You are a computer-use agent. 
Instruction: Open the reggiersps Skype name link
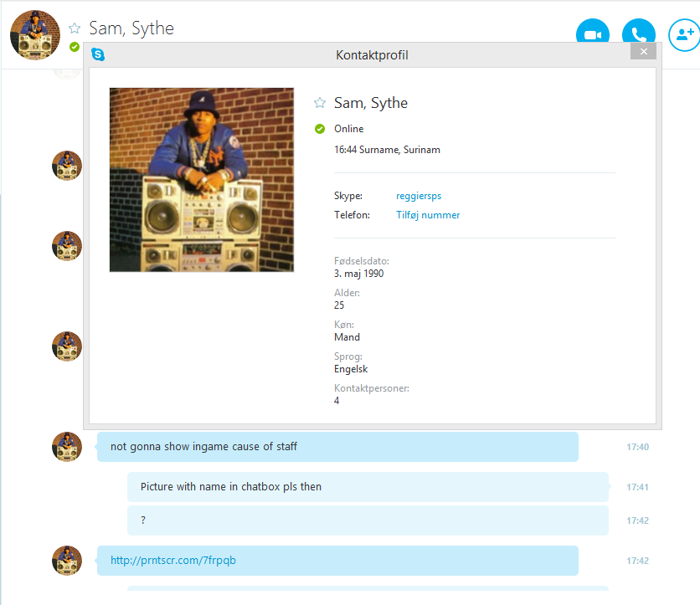(419, 196)
